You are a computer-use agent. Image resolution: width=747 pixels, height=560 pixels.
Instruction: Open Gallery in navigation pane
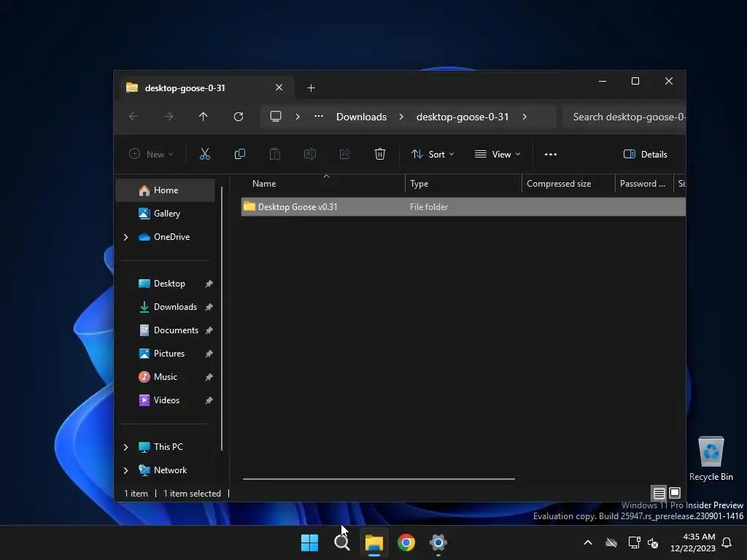(x=166, y=214)
